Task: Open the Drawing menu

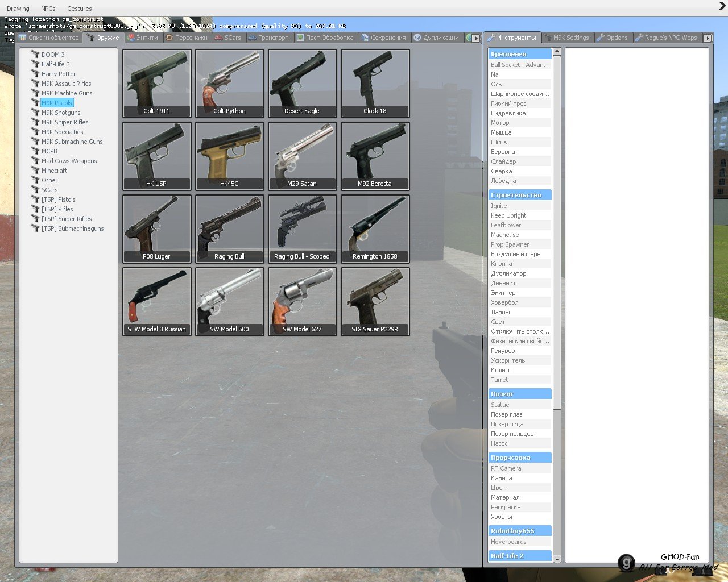Action: pos(18,9)
